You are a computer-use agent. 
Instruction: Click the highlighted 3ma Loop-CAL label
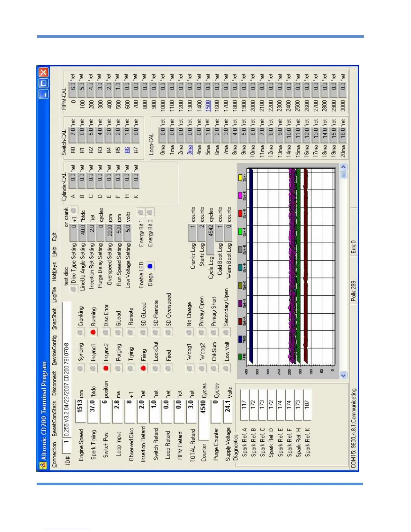pos(190,149)
